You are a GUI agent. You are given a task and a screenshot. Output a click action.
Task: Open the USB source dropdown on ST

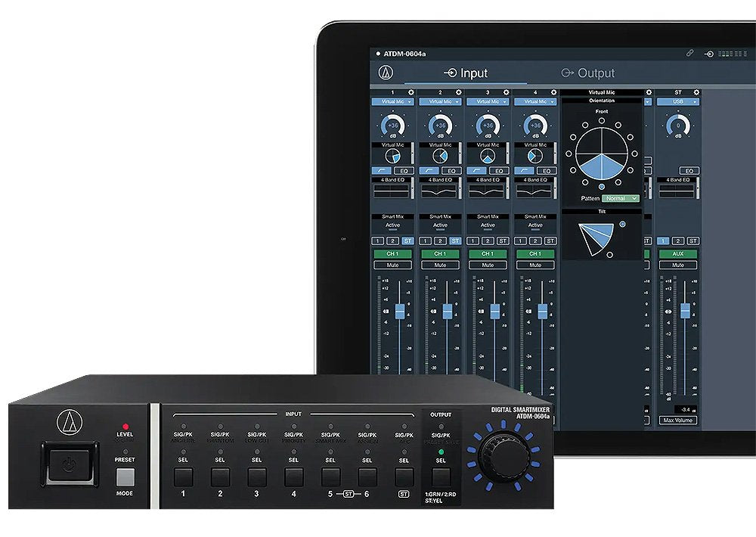point(677,101)
